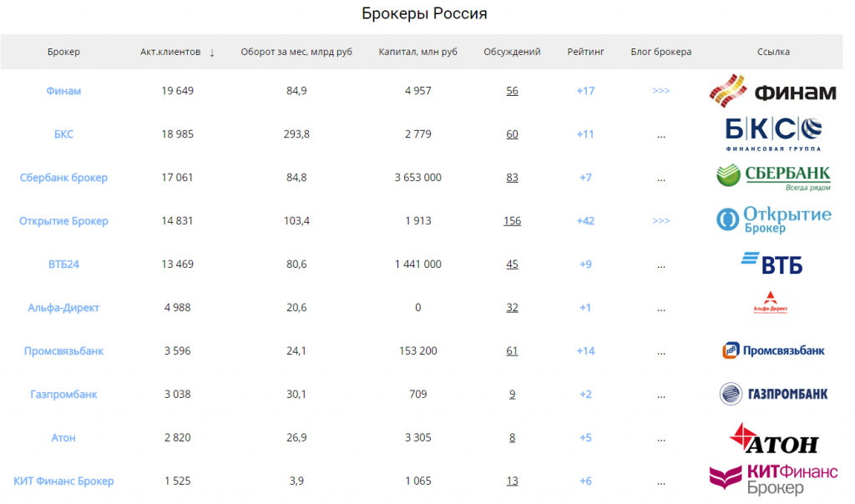Open the КИТ Финанс Брокер name link
Screen dimensions: 855x504
click(63, 481)
